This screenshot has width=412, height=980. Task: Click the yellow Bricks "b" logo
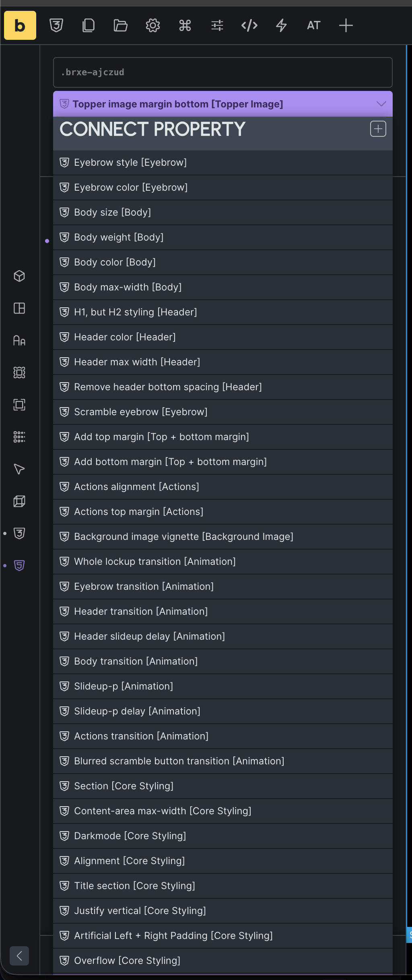20,25
